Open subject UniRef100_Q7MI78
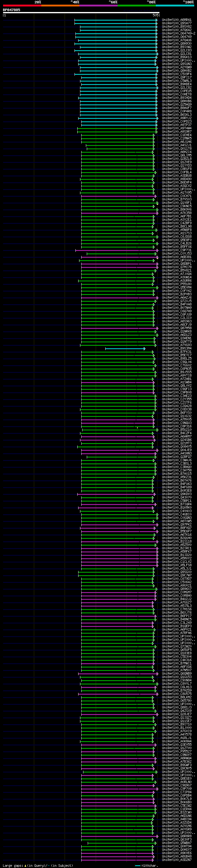This screenshot has height=868, width=197. 176,267
